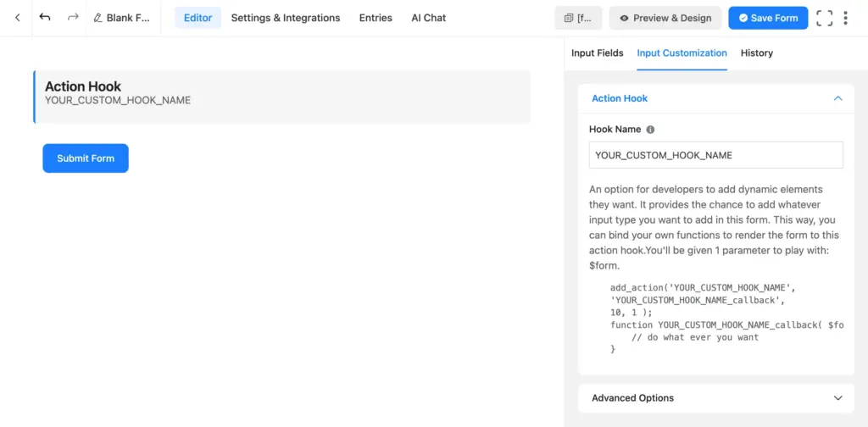Focus the Hook Name input field
Screen dimensions: 868x427
coord(715,155)
